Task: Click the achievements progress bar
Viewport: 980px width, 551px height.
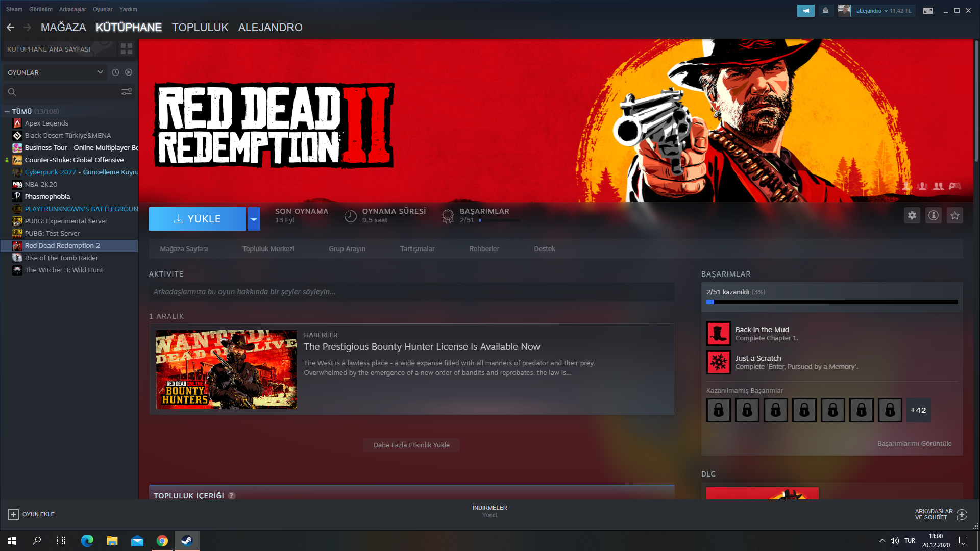Action: click(x=832, y=302)
